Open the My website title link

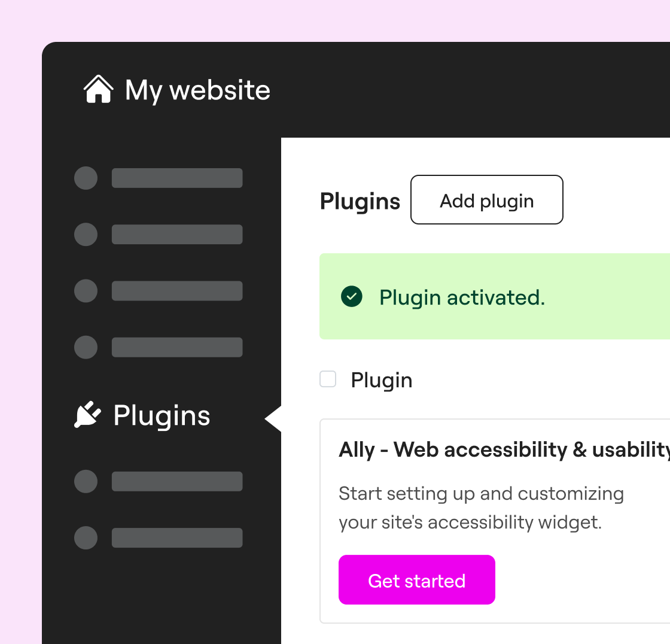pos(197,90)
